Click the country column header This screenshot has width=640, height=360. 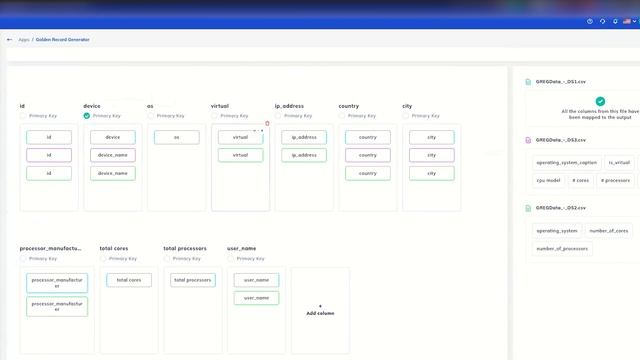(349, 106)
